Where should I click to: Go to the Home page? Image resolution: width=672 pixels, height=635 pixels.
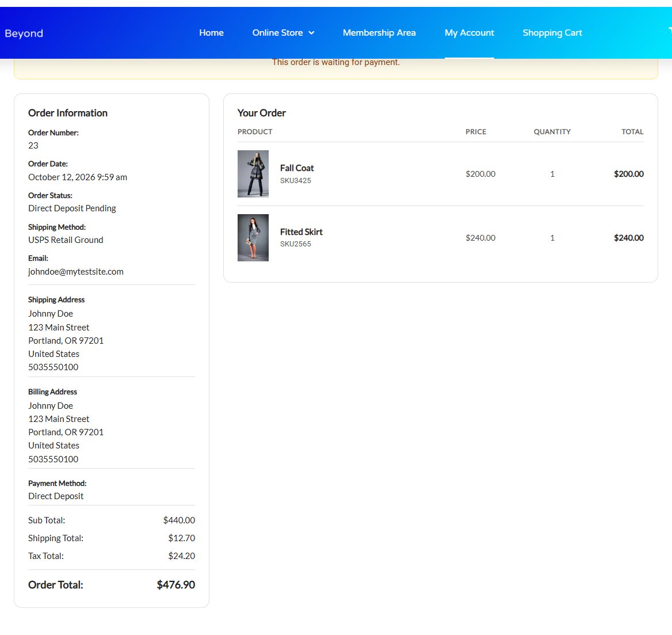point(211,33)
